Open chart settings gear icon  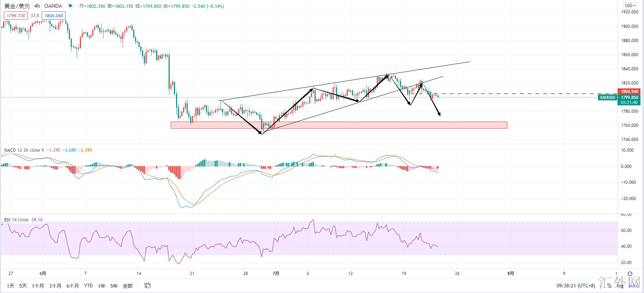pos(630,274)
